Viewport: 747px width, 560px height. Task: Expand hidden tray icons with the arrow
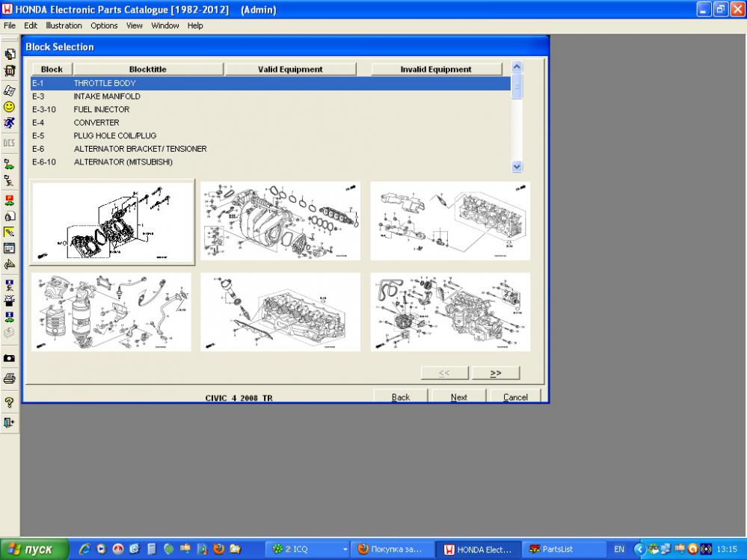point(639,549)
